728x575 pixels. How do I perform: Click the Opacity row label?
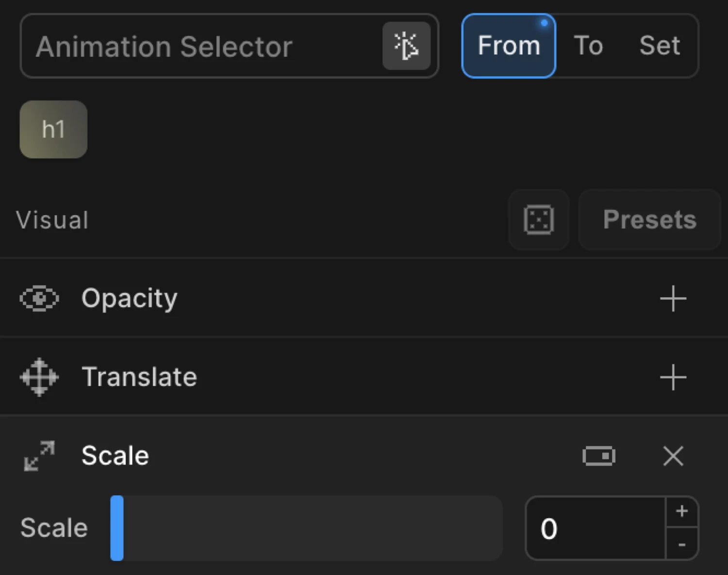(129, 298)
